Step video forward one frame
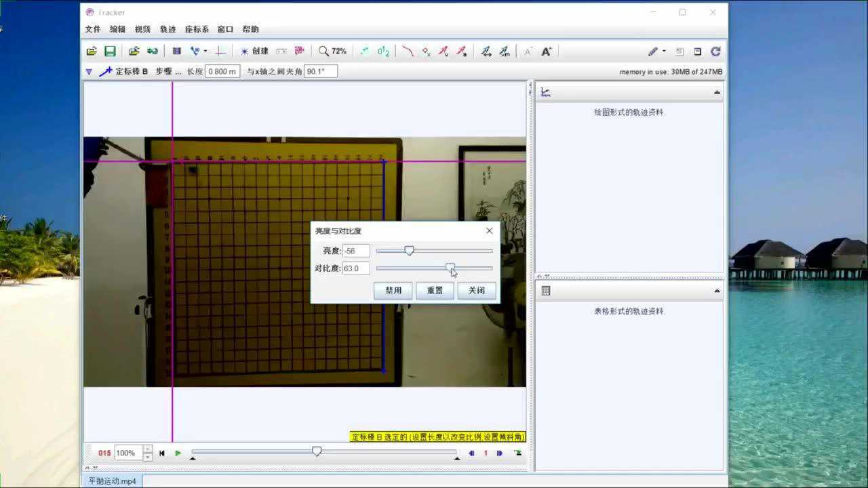 coord(500,453)
